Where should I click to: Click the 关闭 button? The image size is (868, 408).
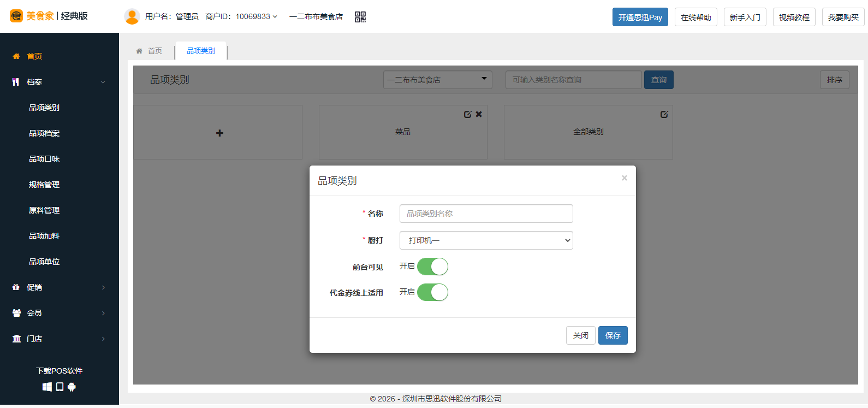coord(581,335)
